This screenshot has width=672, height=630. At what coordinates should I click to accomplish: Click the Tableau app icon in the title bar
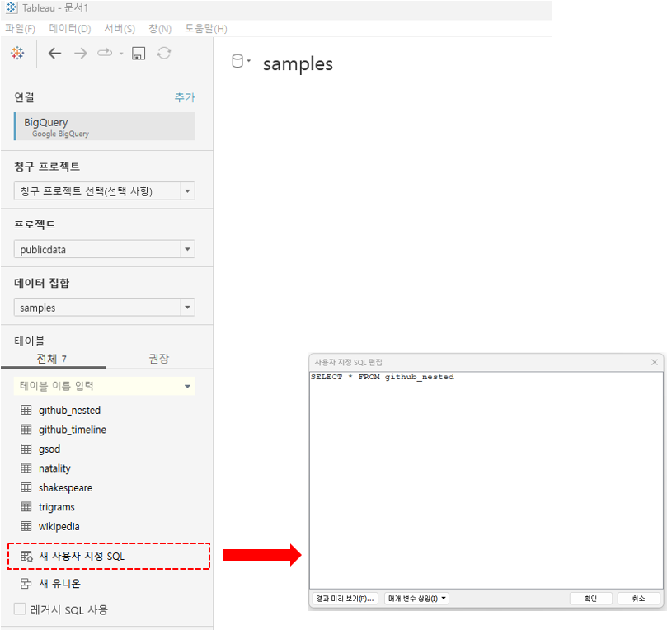12,7
